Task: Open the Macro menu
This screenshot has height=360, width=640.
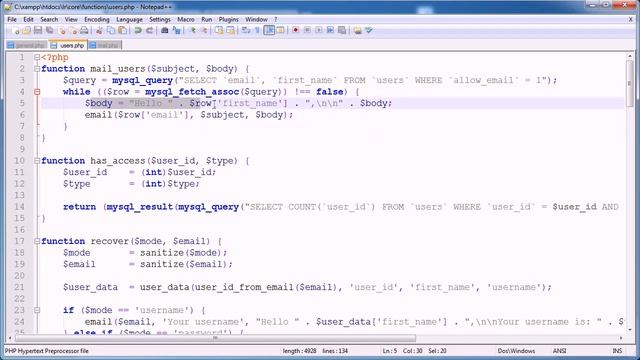Action: [x=186, y=19]
